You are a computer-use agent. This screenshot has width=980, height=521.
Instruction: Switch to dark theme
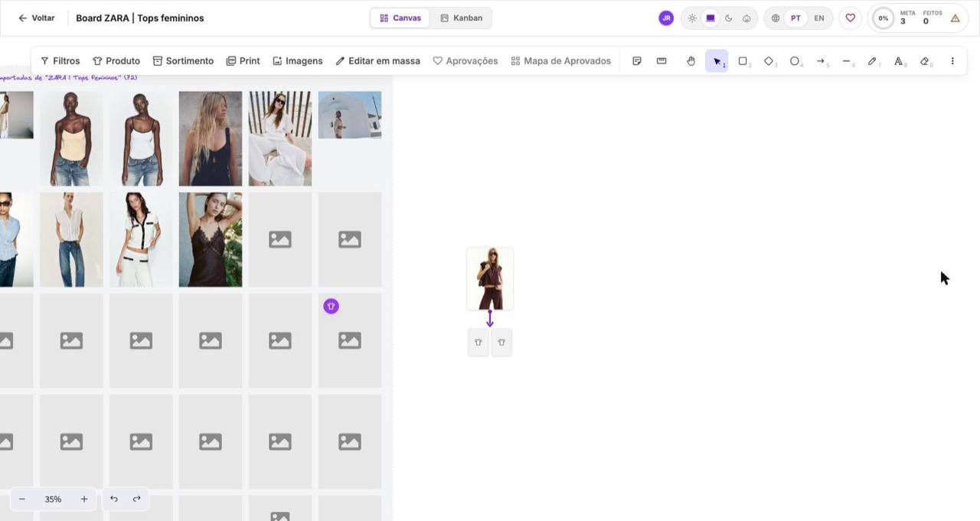pyautogui.click(x=728, y=18)
